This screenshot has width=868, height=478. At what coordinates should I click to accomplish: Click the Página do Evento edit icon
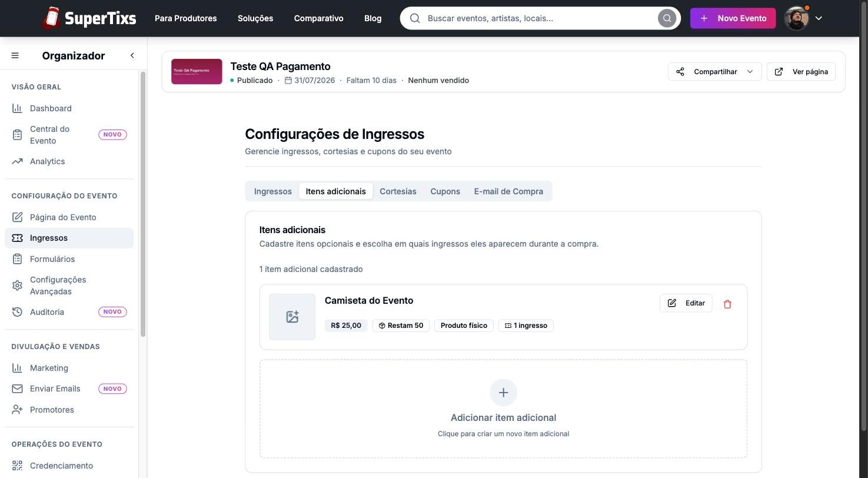pos(17,217)
